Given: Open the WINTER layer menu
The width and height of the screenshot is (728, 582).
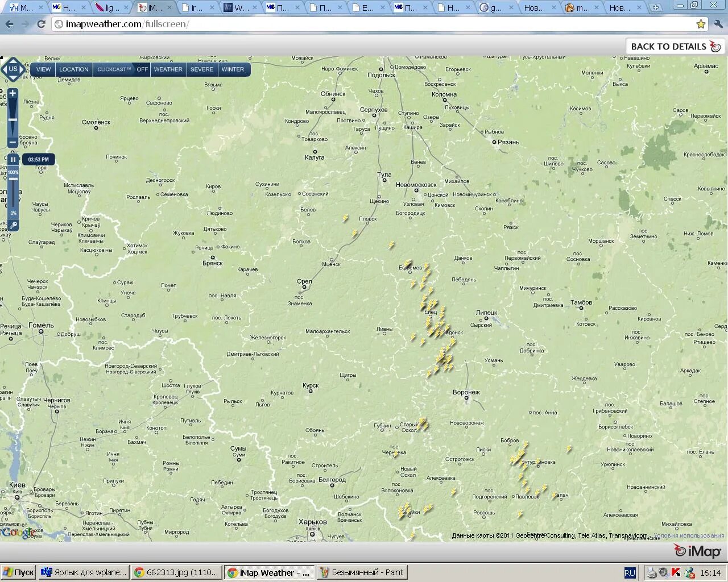Looking at the screenshot, I should coord(233,69).
